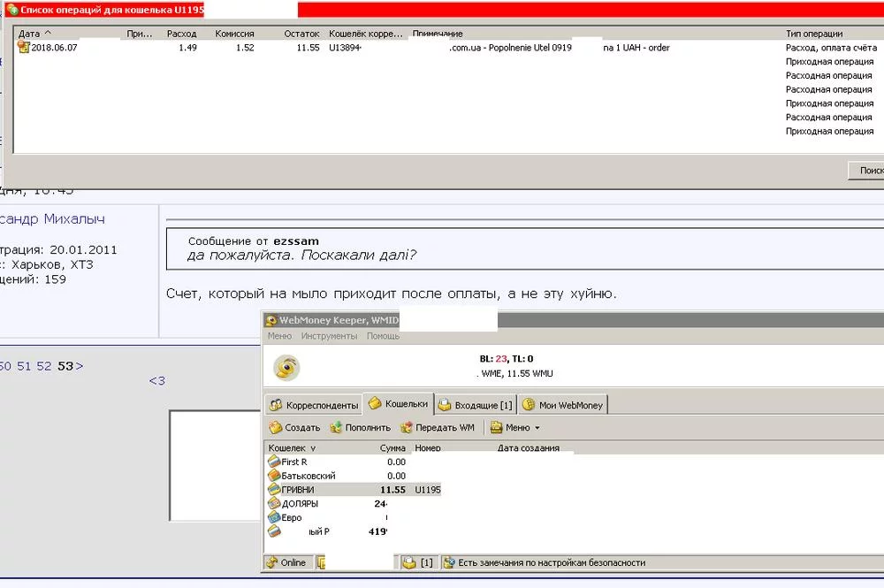Click the Пополнить top-up icon
Image resolution: width=884 pixels, height=588 pixels.
tap(336, 428)
